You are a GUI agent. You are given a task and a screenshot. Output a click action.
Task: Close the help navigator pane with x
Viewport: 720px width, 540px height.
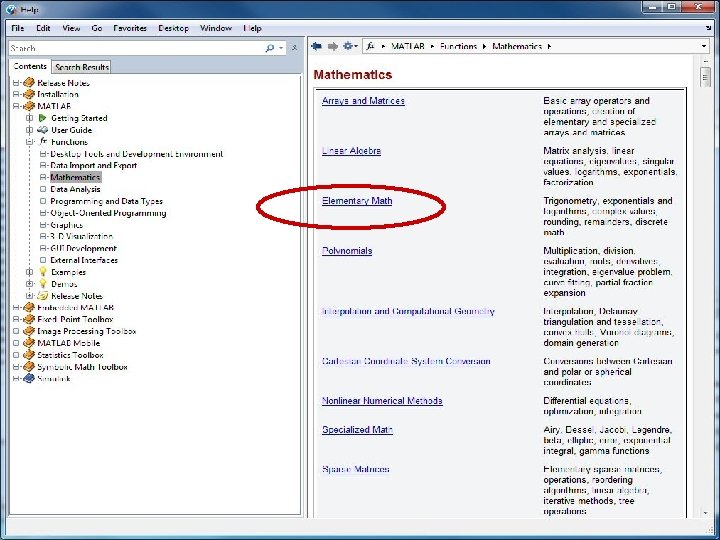click(294, 48)
